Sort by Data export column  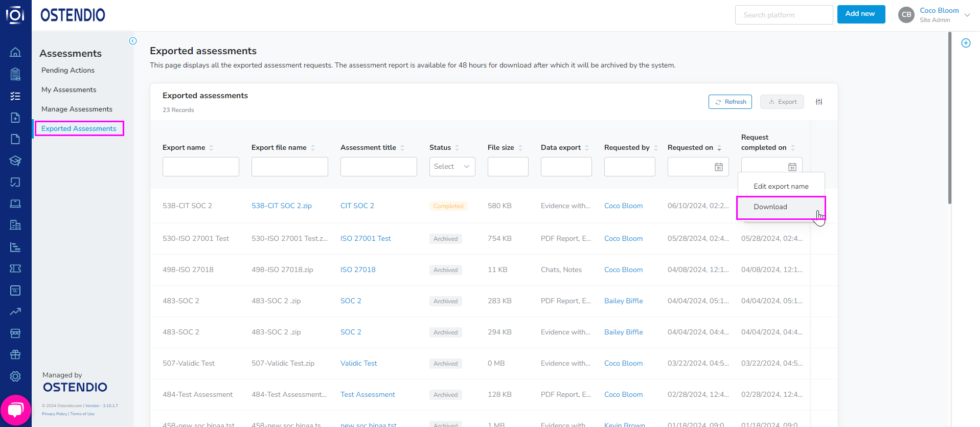587,148
